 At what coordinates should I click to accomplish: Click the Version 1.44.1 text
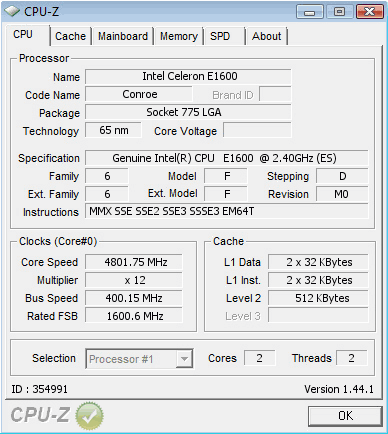tap(339, 389)
